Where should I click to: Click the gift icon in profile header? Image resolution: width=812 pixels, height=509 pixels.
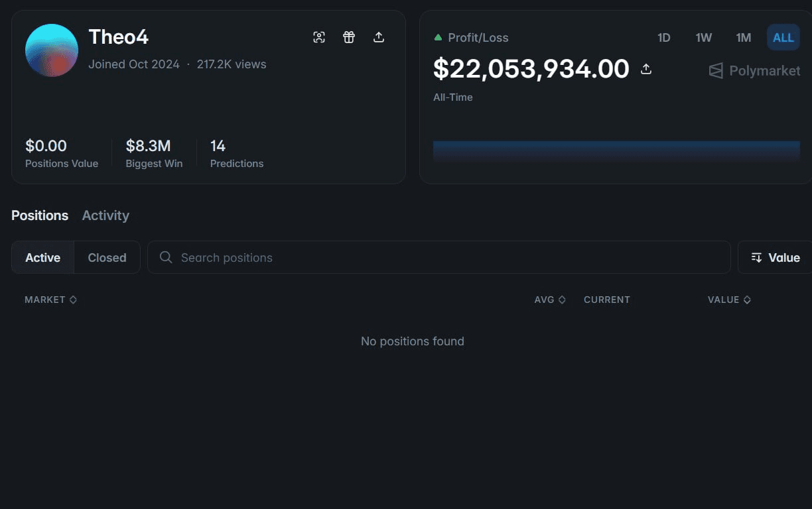[349, 37]
